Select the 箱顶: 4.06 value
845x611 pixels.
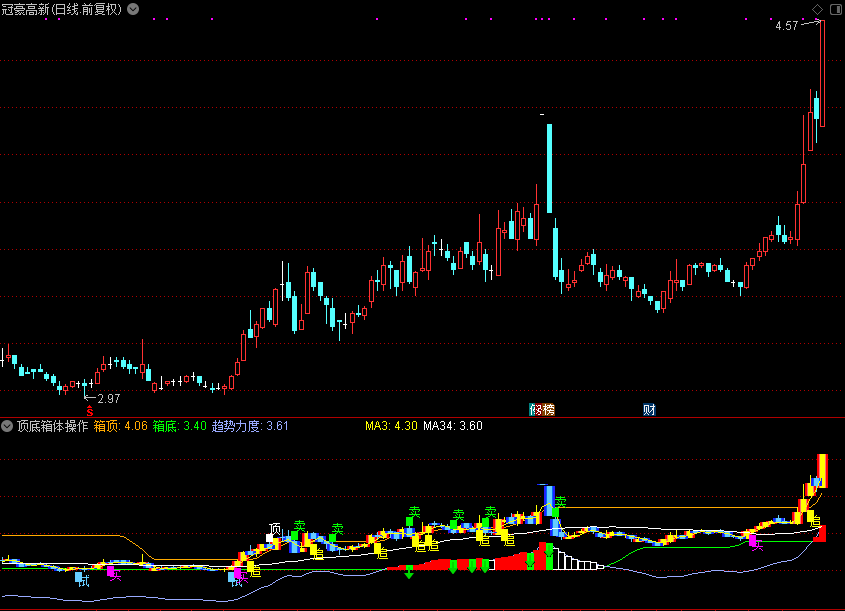coord(121,426)
